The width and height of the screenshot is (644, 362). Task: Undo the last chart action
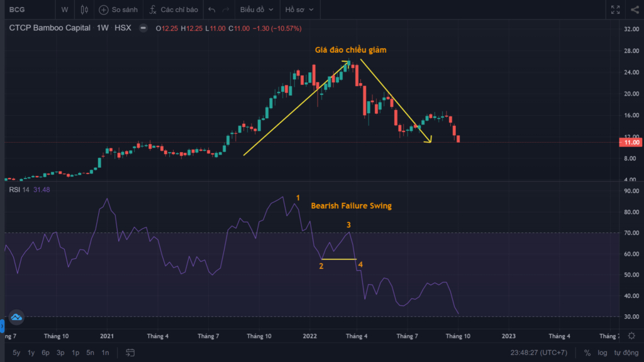coord(211,9)
